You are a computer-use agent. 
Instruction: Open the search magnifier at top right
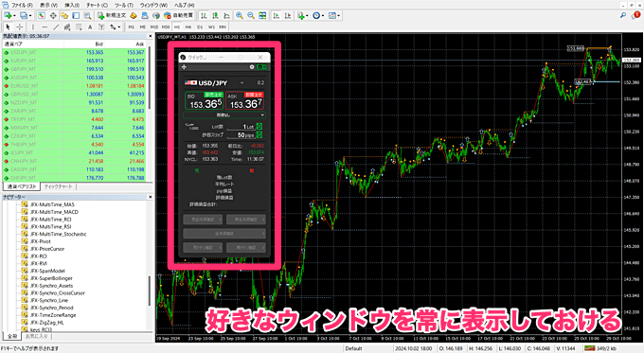(x=623, y=15)
